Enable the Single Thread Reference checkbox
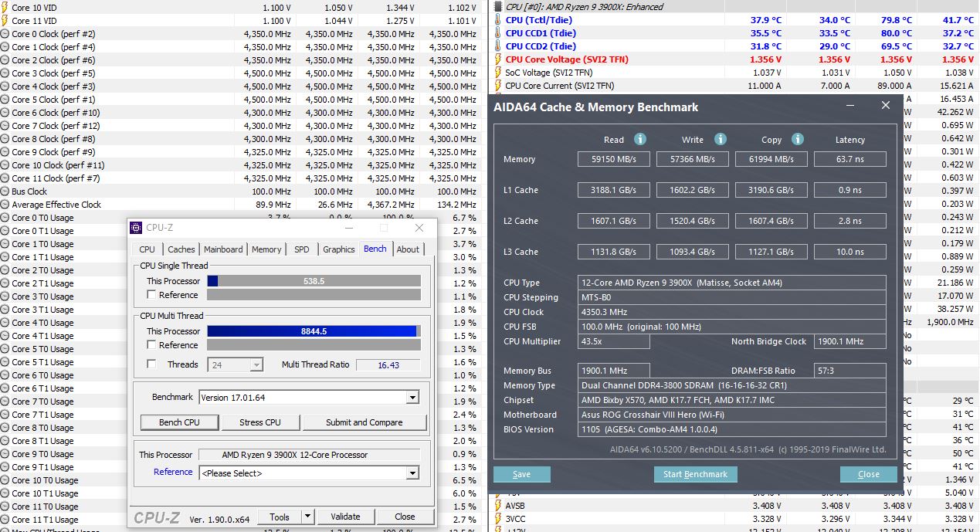This screenshot has height=532, width=980. 151,295
